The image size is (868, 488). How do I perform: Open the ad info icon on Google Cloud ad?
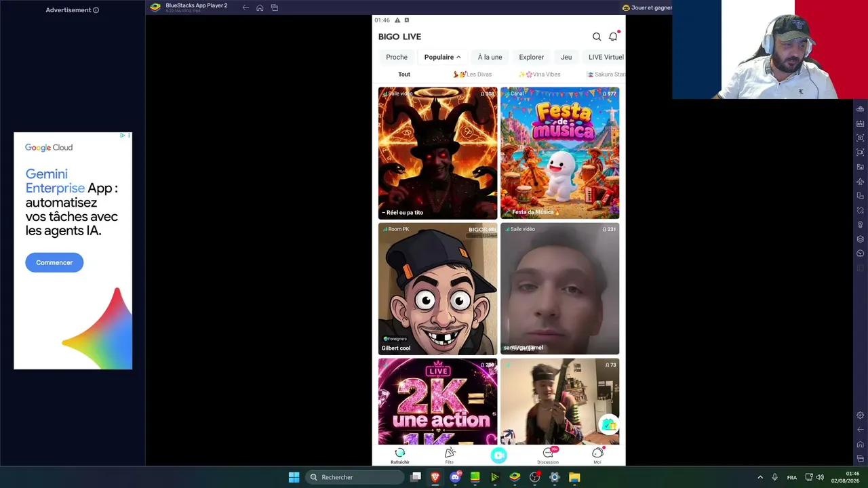123,136
